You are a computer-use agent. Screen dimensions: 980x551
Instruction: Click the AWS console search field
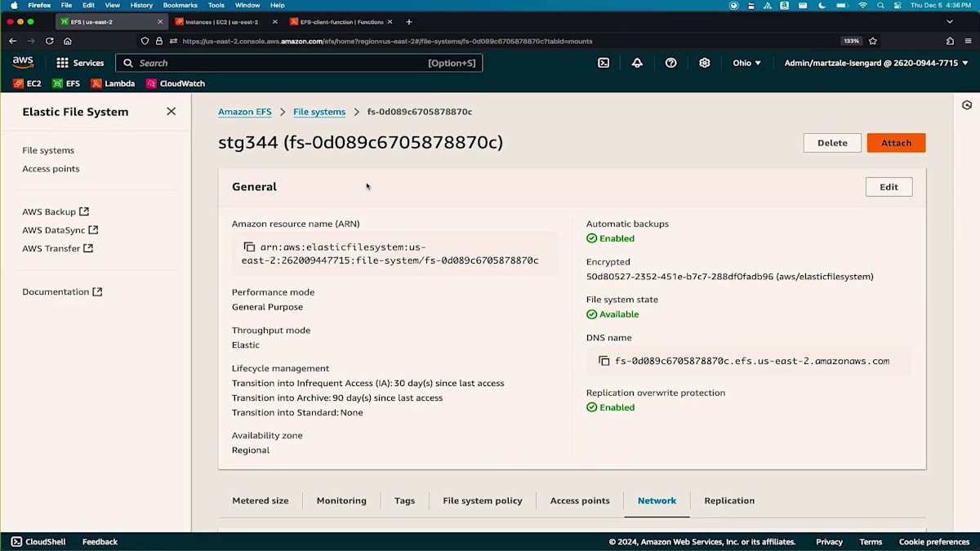pyautogui.click(x=299, y=63)
